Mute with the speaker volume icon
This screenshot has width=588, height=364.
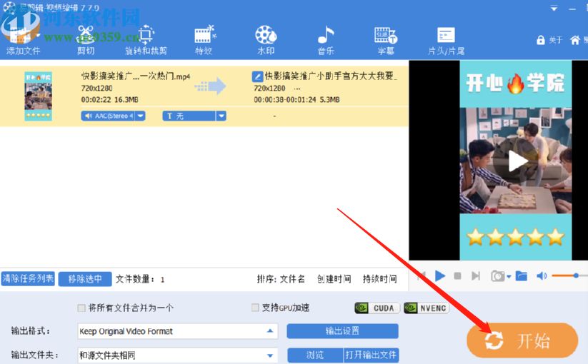pos(542,276)
